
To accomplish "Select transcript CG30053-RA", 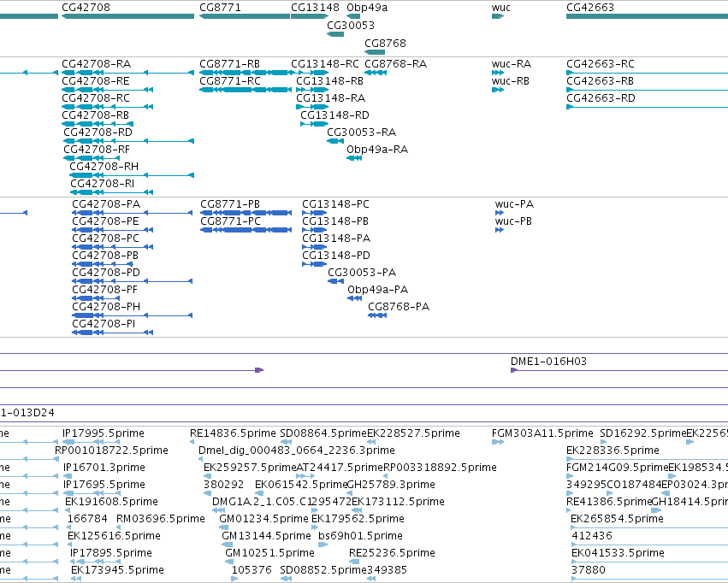I will [x=361, y=132].
